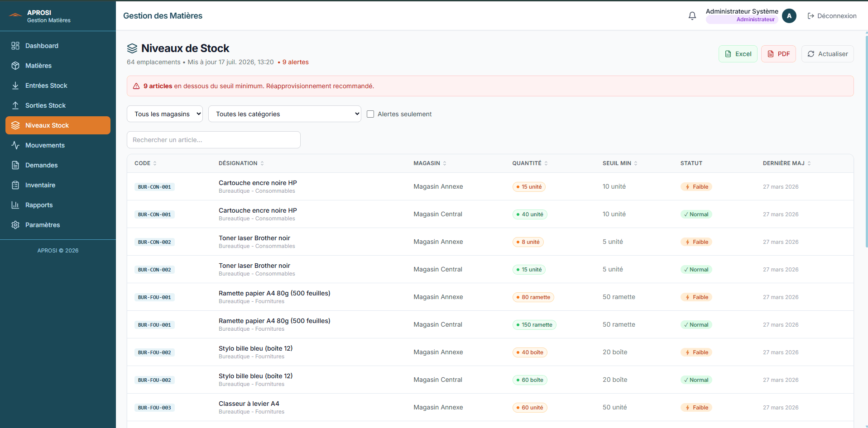Click the 8 unité quantity badge

(x=528, y=242)
